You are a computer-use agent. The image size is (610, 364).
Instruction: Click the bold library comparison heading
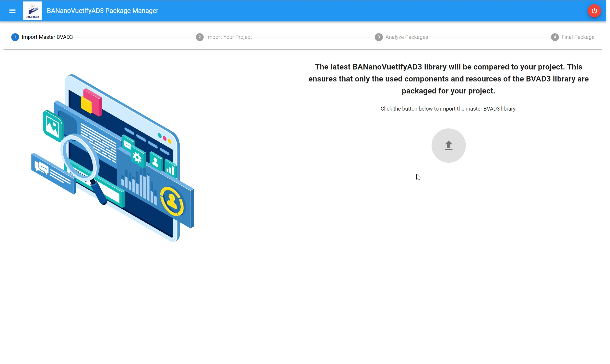click(448, 79)
